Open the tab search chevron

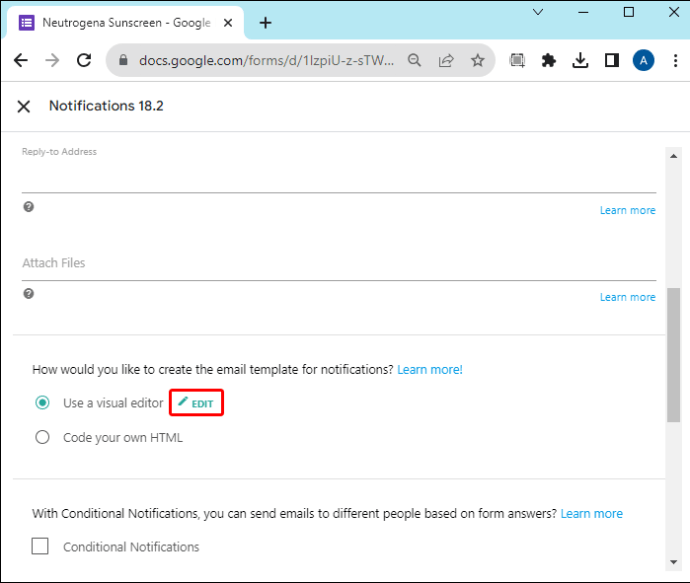(538, 12)
